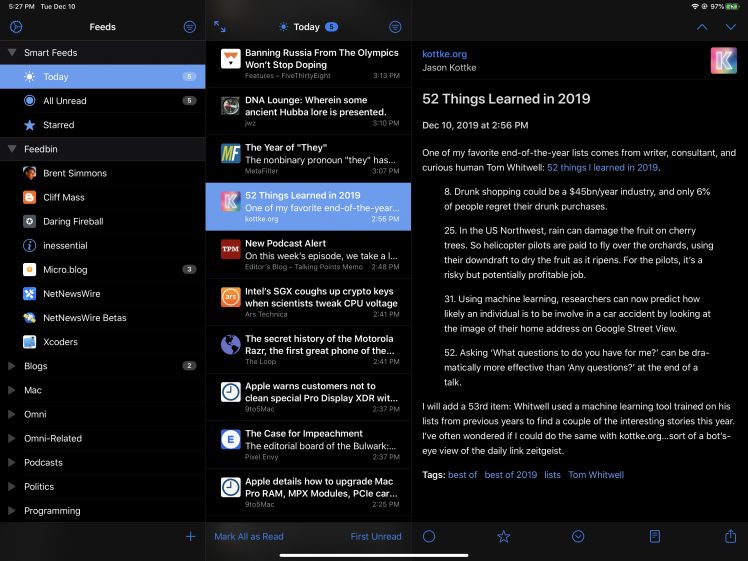Go to the next article with the down arrow
This screenshot has height=561, width=748.
(731, 27)
